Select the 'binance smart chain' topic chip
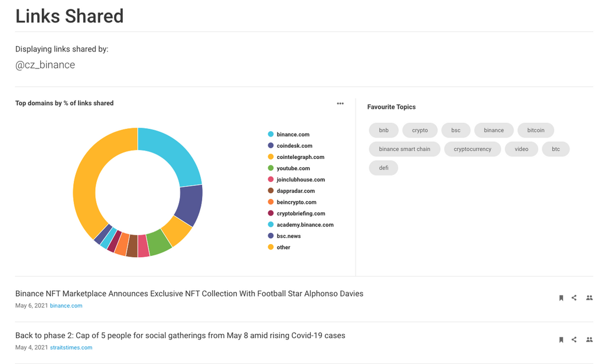This screenshot has height=364, width=605. [x=405, y=149]
